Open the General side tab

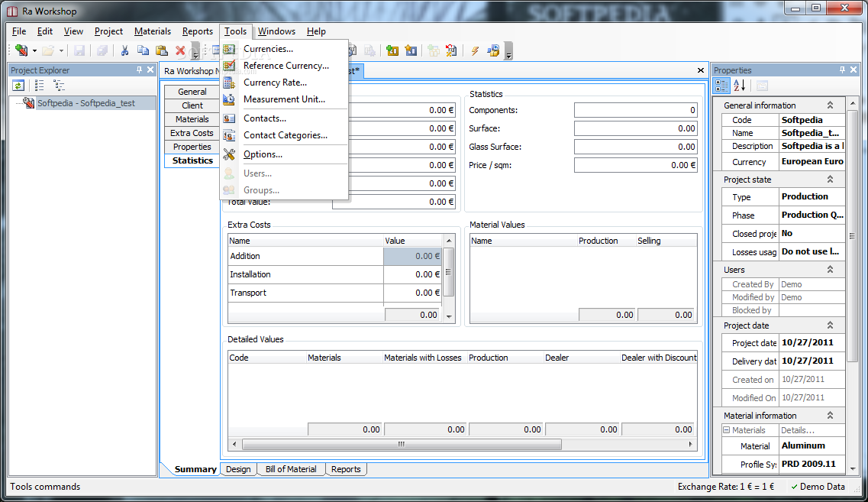[x=192, y=92]
